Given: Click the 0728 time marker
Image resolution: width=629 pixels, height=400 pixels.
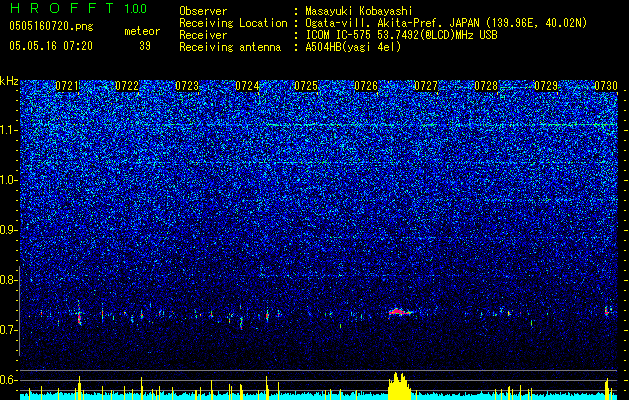Looking at the screenshot, I should coord(486,86).
